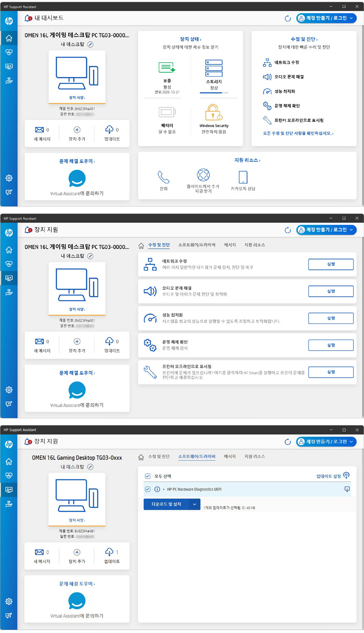
Task: Select the battery (배터리) status icon
Action: coord(167,112)
